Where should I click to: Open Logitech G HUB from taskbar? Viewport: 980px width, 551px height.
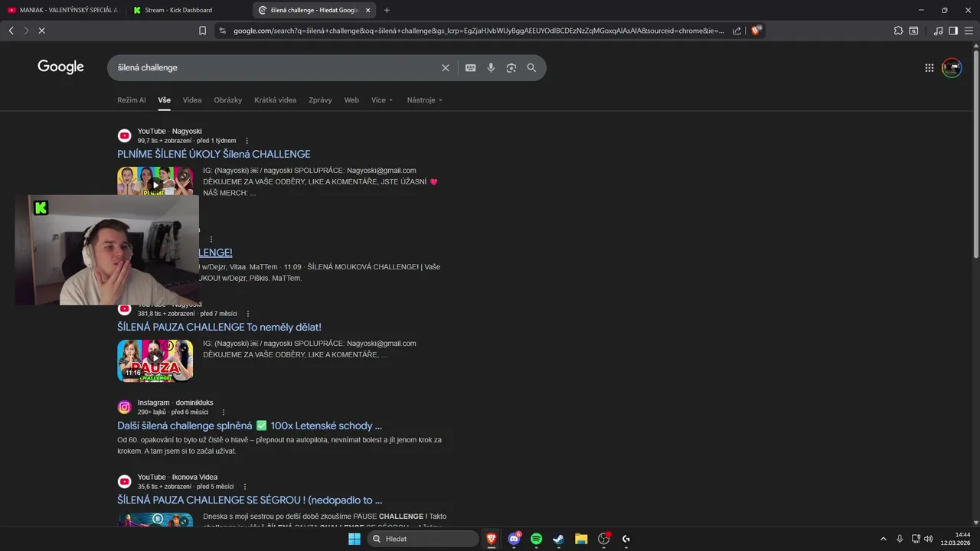point(626,539)
